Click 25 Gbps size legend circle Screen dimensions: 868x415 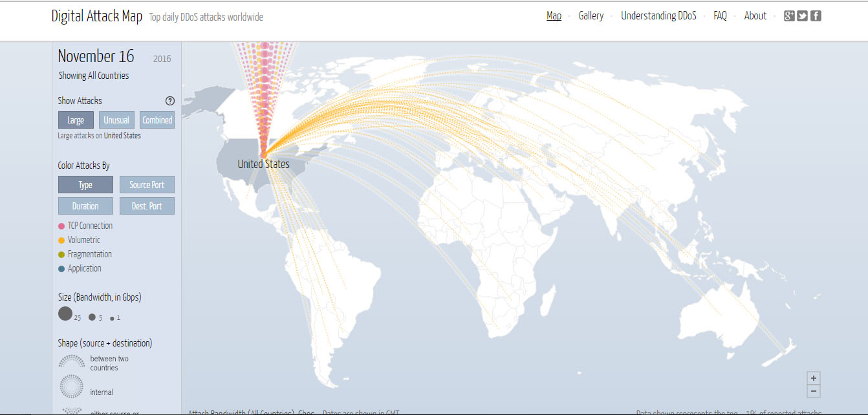tap(65, 314)
